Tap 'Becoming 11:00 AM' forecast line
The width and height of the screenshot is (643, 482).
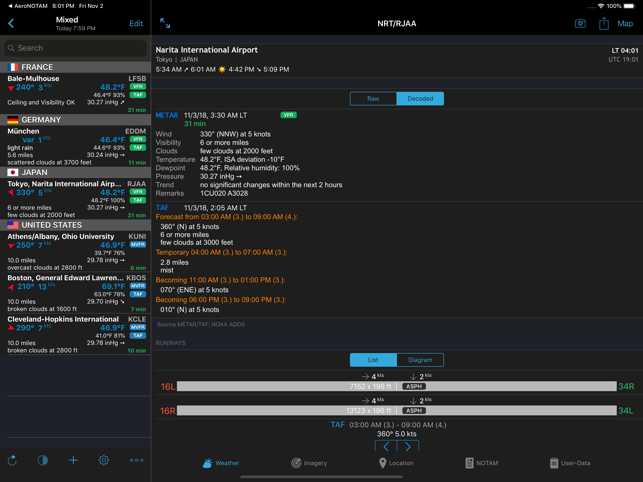tap(220, 280)
